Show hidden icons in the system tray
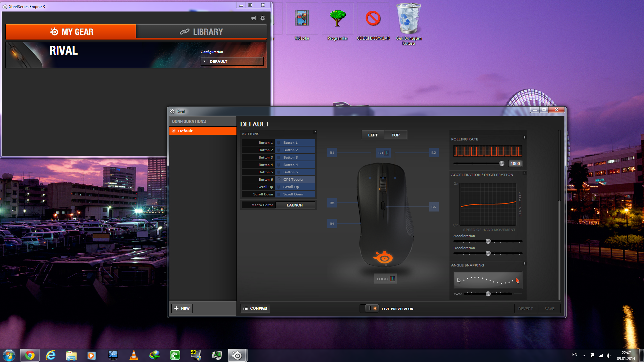This screenshot has height=362, width=644. pos(584,356)
